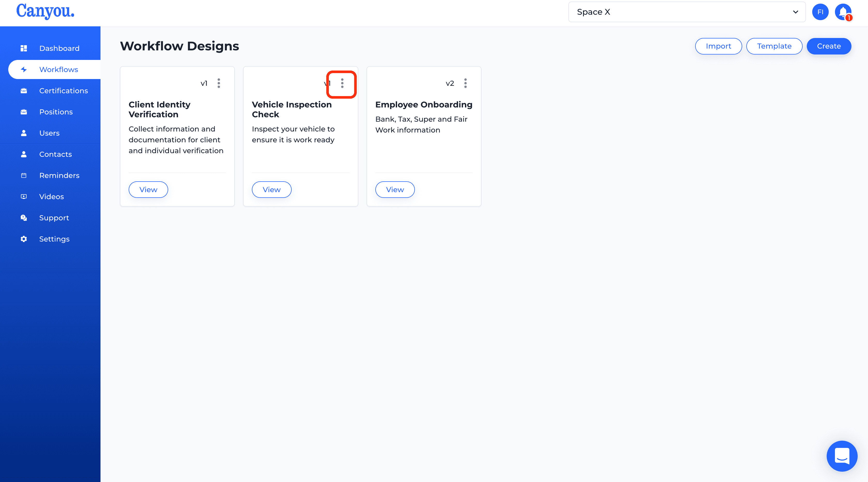Click the Template button
868x482 pixels.
(774, 46)
